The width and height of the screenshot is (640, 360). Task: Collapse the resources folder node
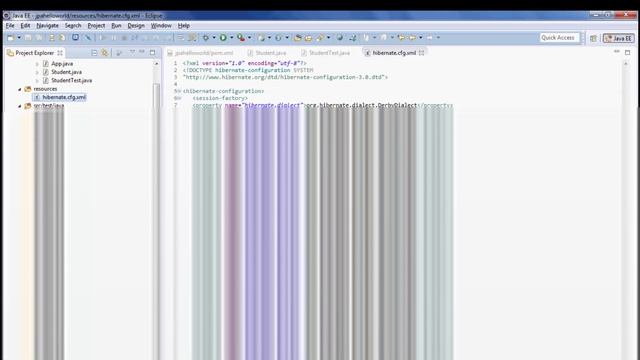coord(20,89)
